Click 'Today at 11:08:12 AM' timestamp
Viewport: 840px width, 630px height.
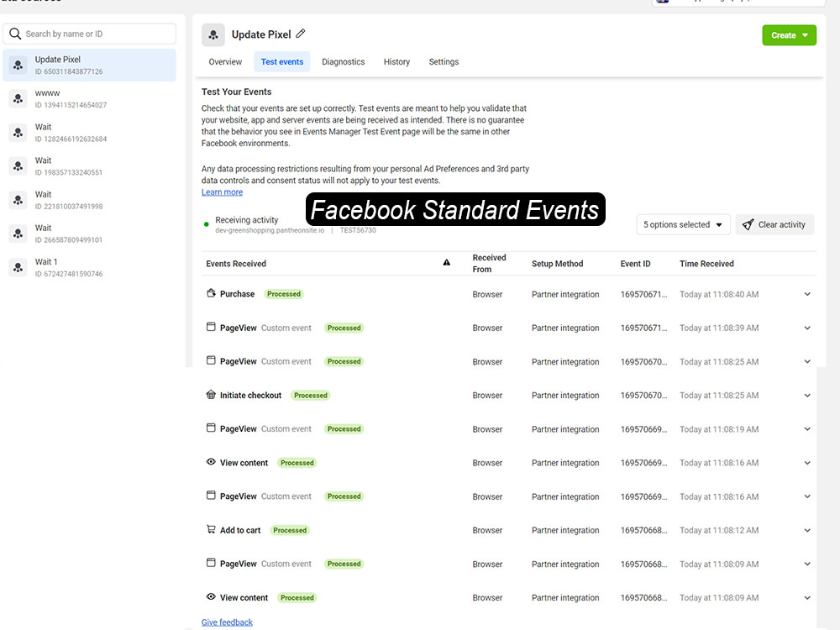(x=719, y=530)
